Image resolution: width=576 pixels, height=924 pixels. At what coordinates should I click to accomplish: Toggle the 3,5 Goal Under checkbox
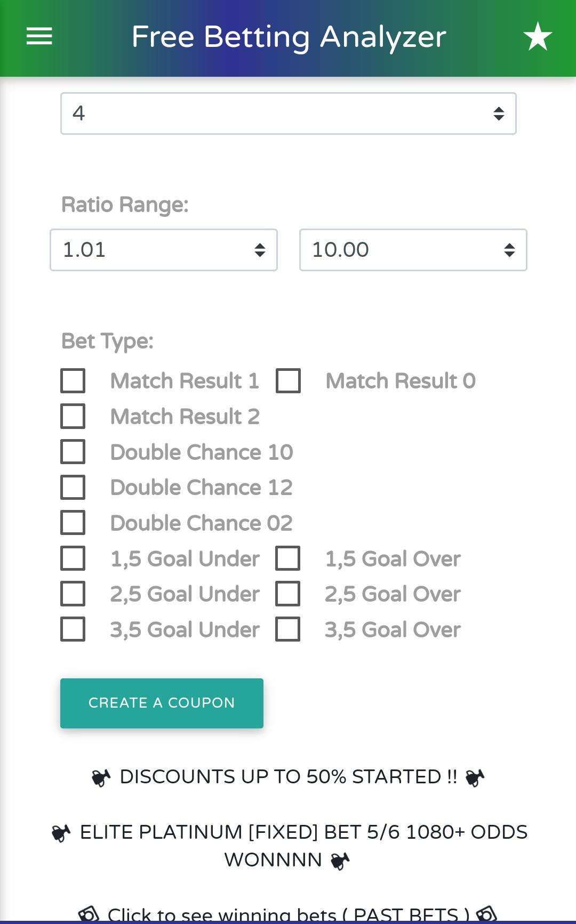(x=73, y=629)
